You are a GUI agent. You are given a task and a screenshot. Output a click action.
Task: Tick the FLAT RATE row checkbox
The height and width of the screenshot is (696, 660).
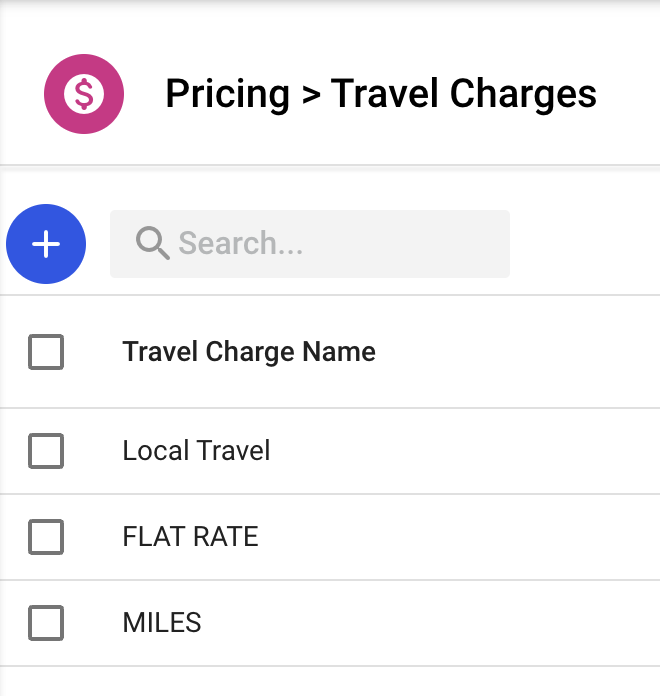coord(46,537)
